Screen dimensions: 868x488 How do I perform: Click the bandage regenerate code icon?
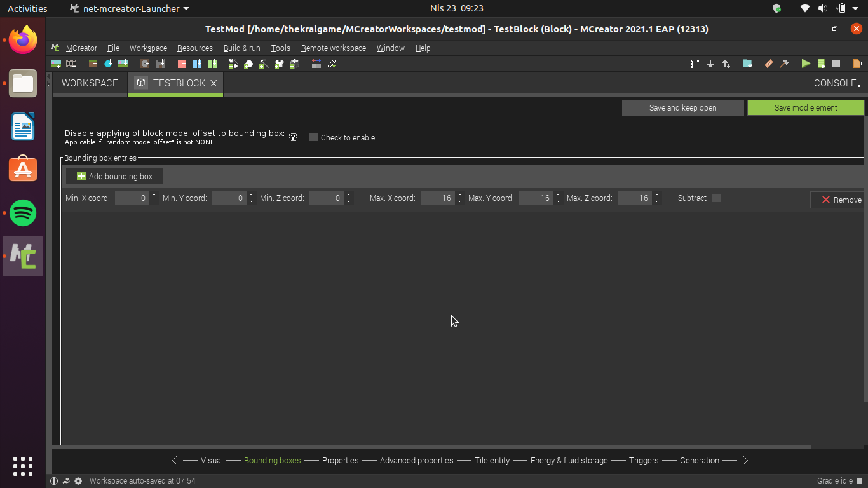tap(769, 64)
